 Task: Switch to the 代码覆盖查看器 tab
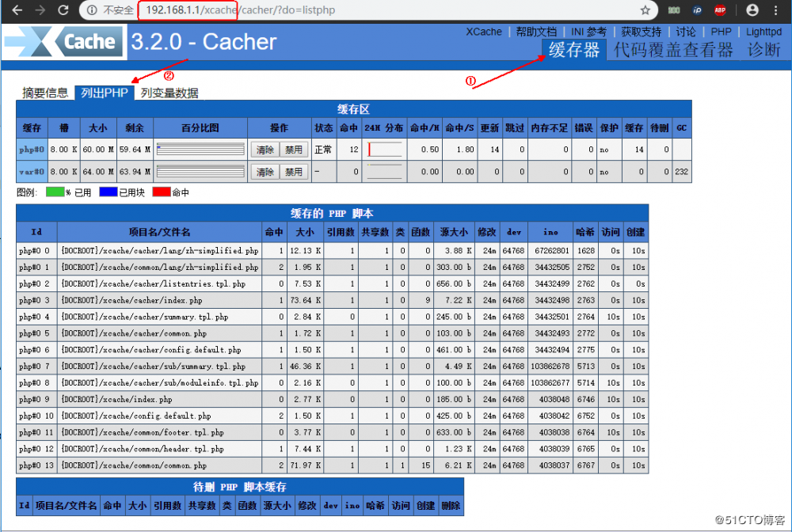coord(672,50)
